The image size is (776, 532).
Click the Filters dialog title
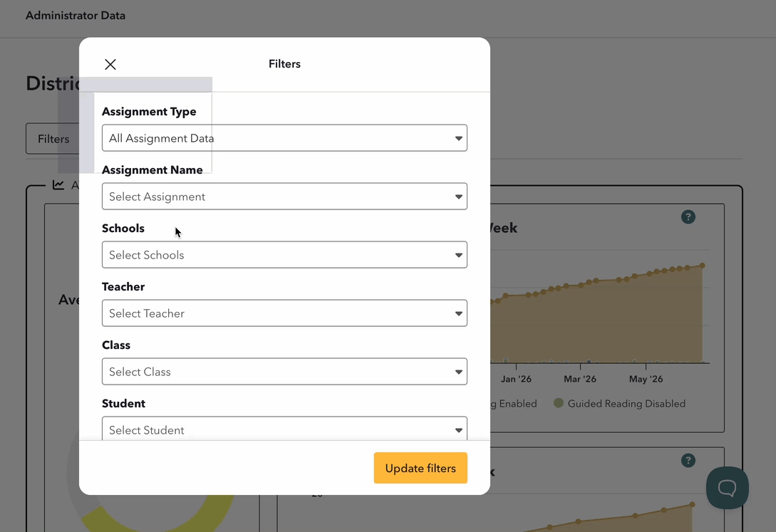click(284, 64)
